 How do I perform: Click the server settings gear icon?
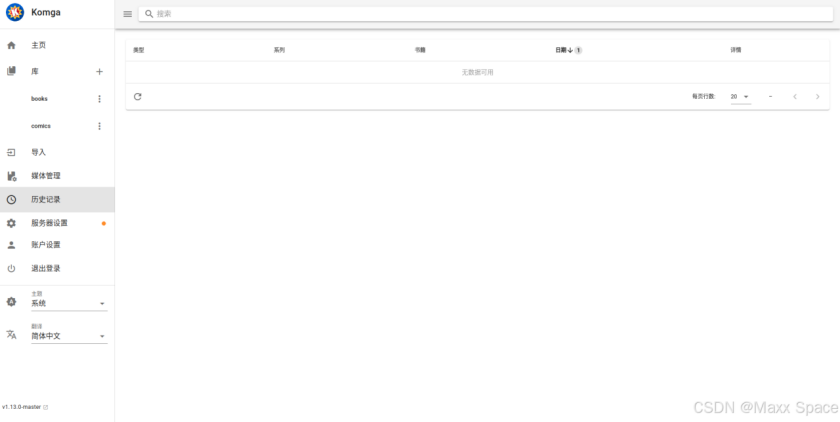11,223
